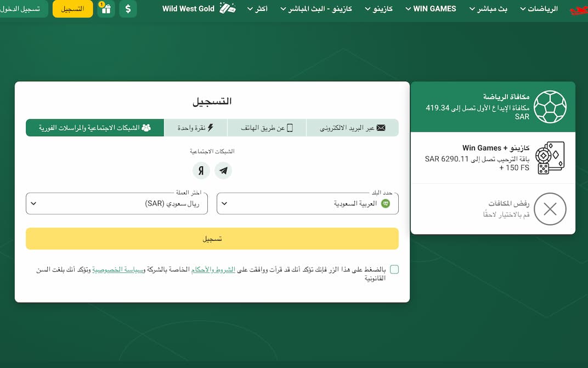Tick the terms and conditions agreement checkbox
588x368 pixels.
tap(394, 269)
